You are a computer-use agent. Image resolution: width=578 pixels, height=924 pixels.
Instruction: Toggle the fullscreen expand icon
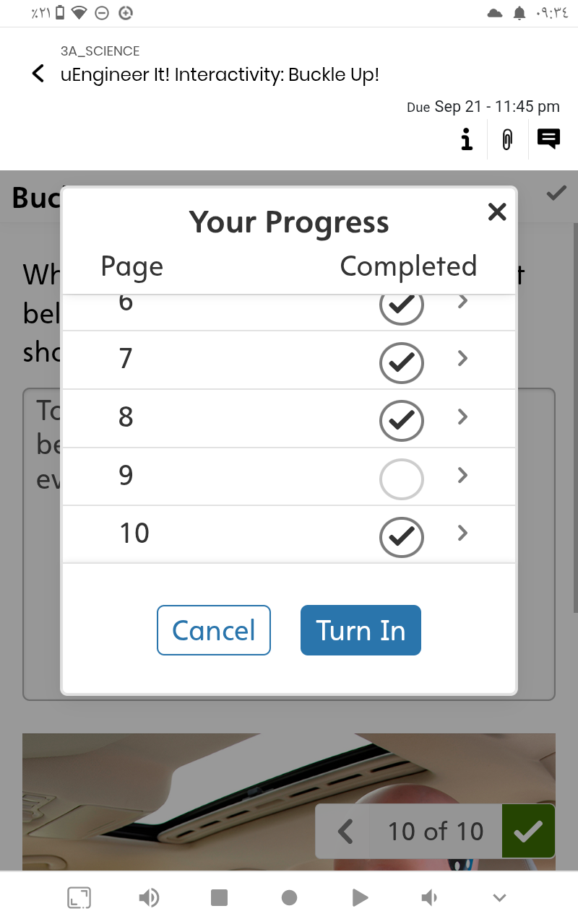pos(79,897)
